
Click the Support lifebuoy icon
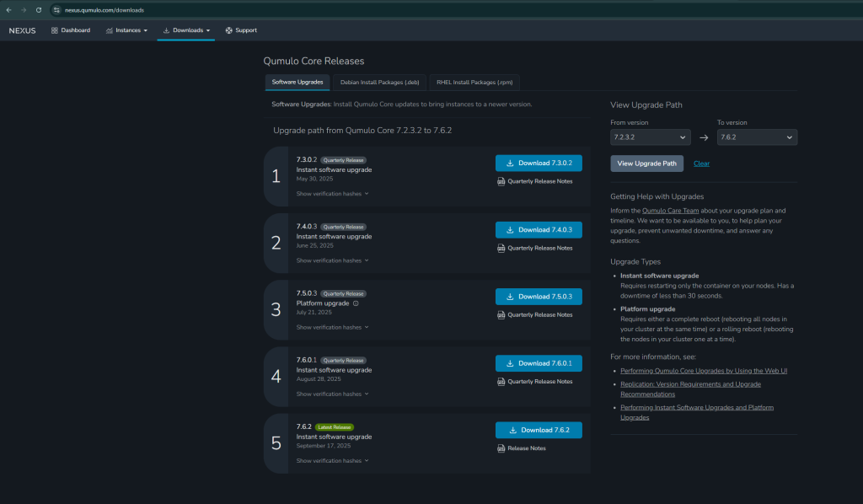229,30
